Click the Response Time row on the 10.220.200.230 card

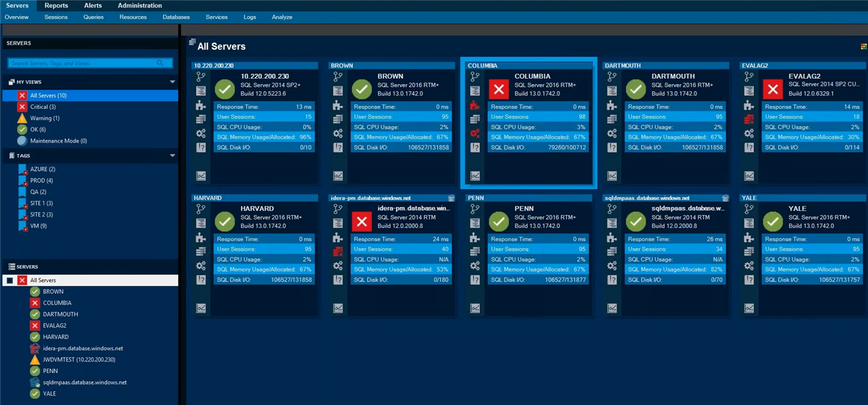[x=264, y=107]
